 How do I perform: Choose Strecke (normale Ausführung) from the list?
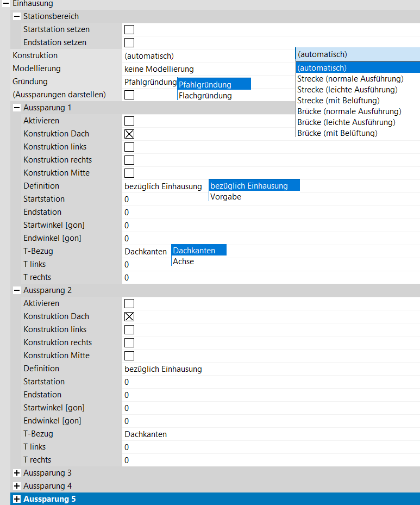point(350,79)
